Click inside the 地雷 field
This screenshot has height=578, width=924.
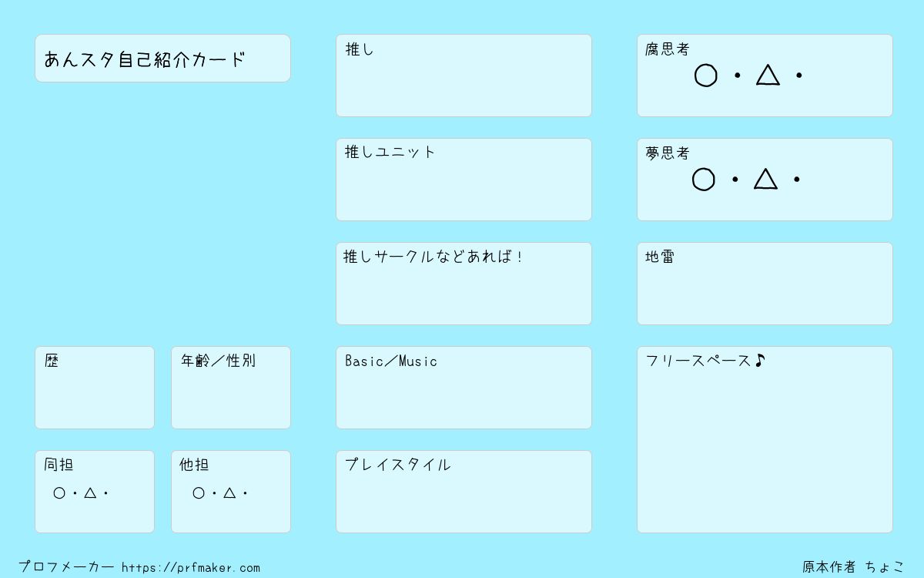click(x=765, y=284)
